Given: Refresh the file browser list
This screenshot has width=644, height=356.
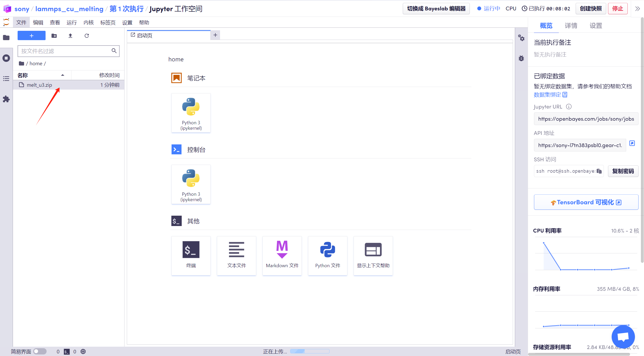Looking at the screenshot, I should (87, 36).
